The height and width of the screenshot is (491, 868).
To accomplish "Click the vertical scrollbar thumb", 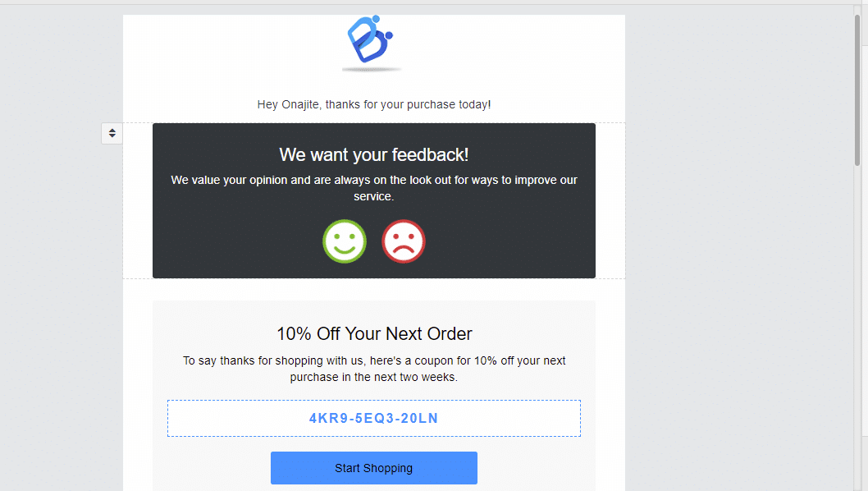I will (857, 89).
